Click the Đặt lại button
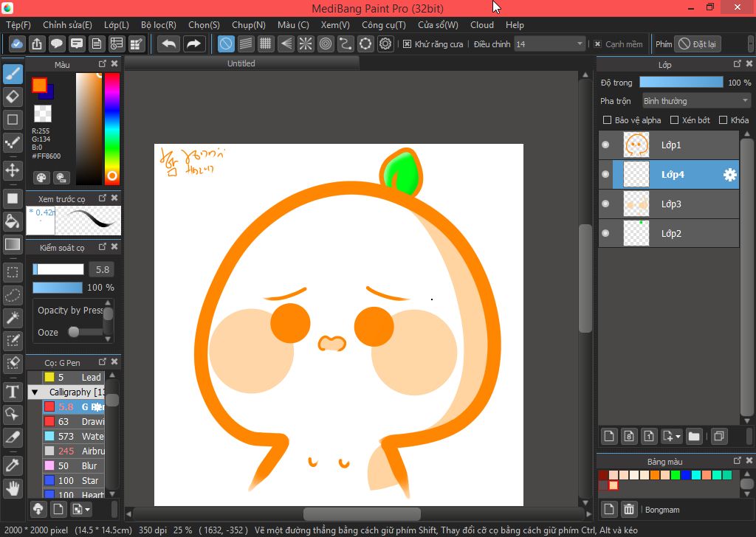This screenshot has height=537, width=756. (x=697, y=44)
